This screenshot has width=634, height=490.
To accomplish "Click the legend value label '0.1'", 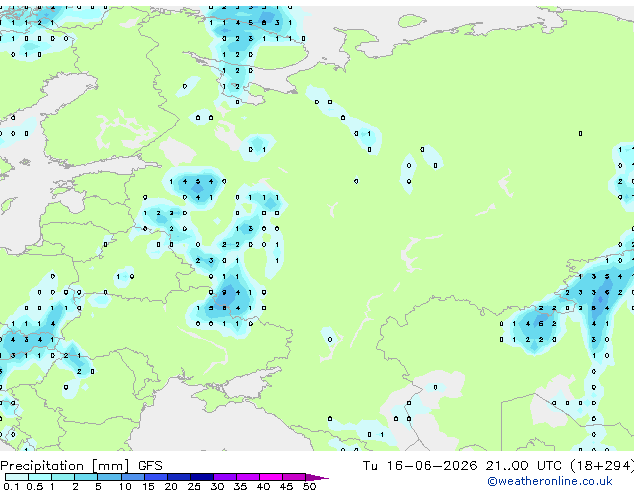I will (x=11, y=486).
